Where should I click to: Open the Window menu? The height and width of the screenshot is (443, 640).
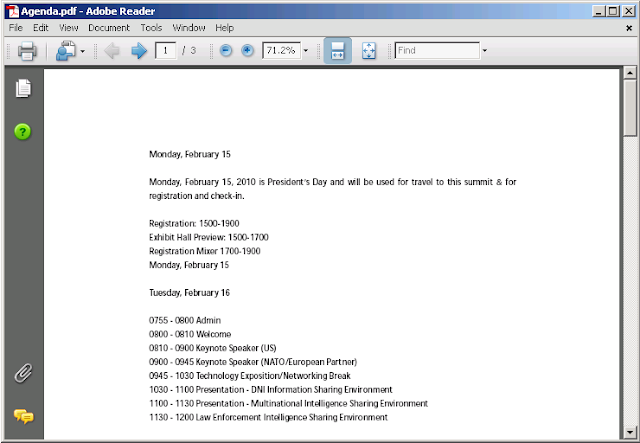tap(189, 28)
